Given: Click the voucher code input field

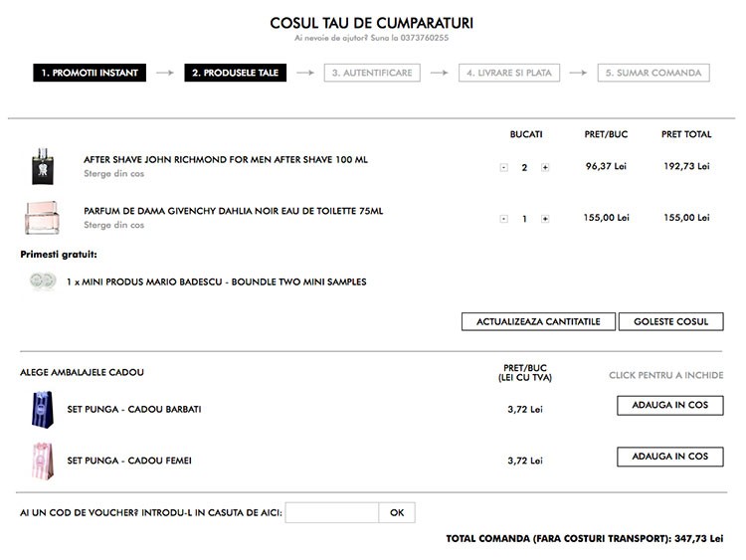Looking at the screenshot, I should pyautogui.click(x=331, y=513).
